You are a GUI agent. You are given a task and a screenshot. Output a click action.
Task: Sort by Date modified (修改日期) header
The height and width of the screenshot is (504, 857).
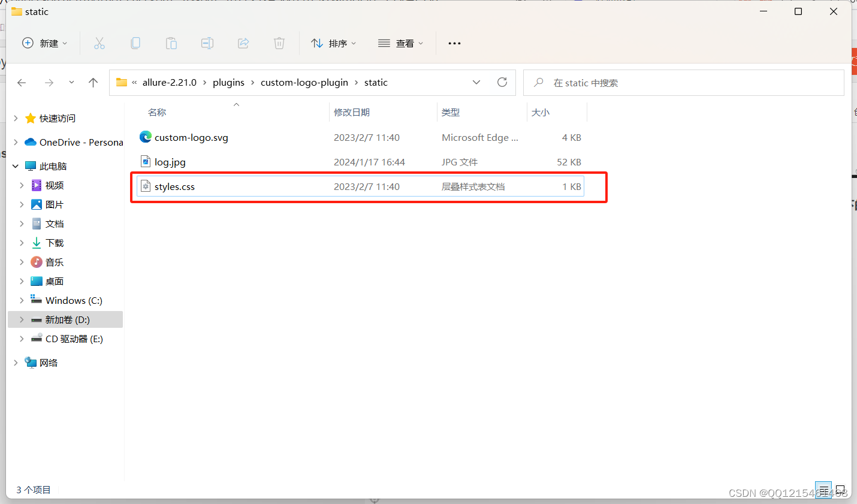point(352,113)
